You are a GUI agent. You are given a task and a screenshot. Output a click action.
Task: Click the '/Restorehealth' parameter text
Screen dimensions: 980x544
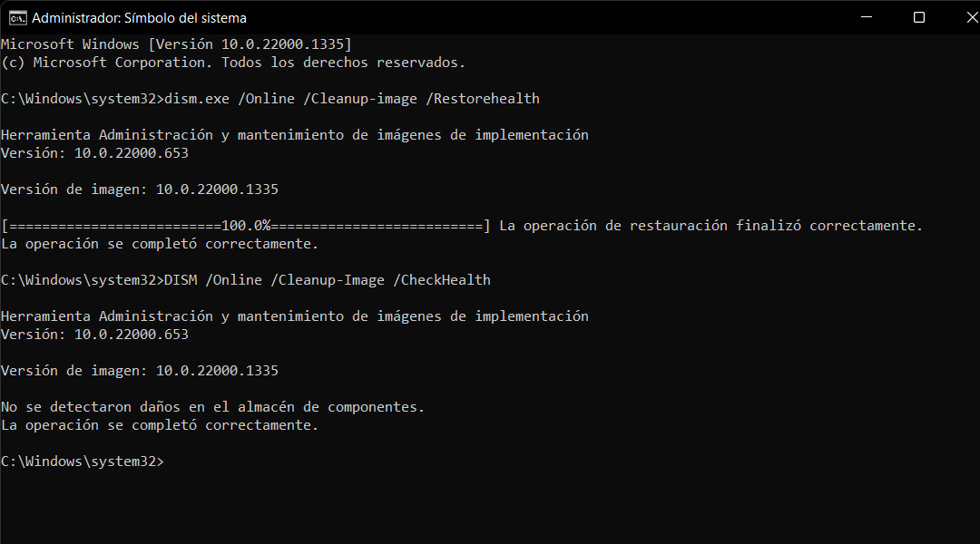[x=483, y=99]
